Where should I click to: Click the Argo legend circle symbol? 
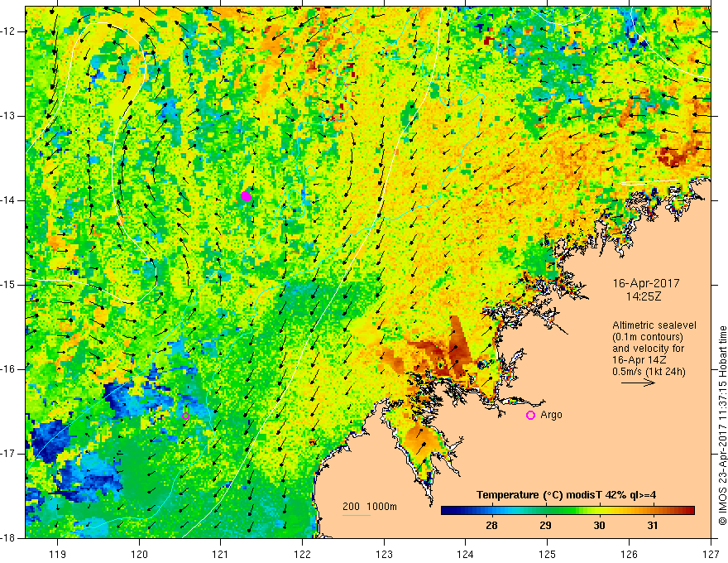530,415
